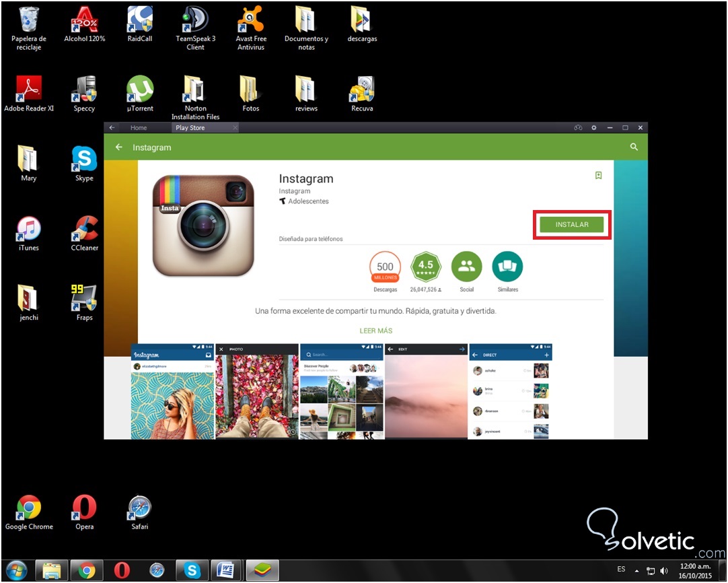Viewport: 728px width, 583px height.
Task: Click the Instagram app camera logo
Action: click(x=203, y=226)
